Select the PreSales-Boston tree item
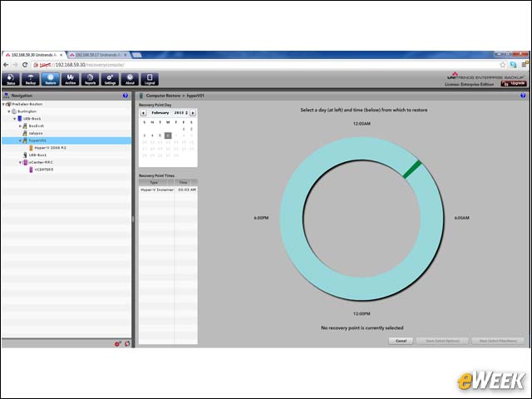532x399 pixels. click(27, 104)
